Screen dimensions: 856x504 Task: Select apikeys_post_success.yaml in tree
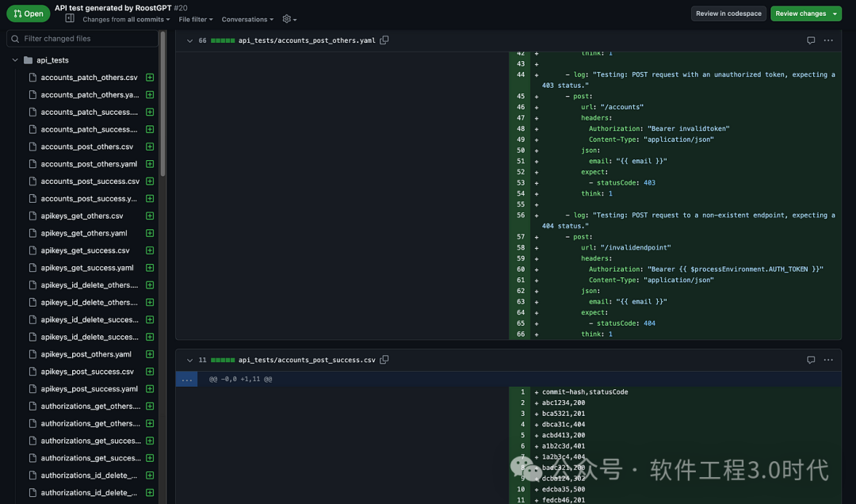90,389
